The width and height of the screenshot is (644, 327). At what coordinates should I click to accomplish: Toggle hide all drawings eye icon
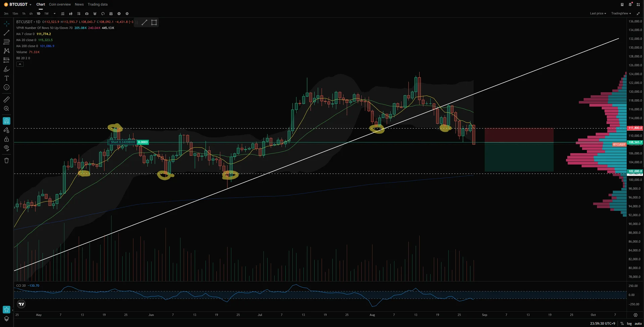(6, 148)
